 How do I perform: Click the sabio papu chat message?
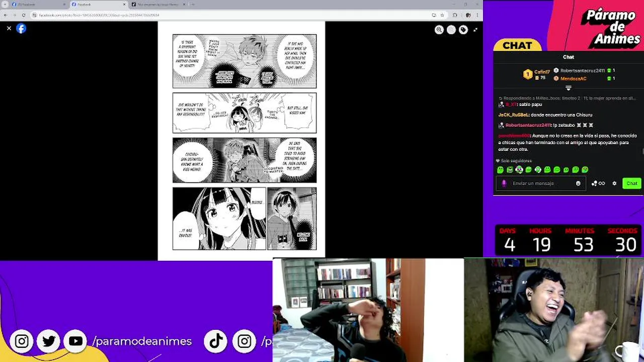click(531, 105)
